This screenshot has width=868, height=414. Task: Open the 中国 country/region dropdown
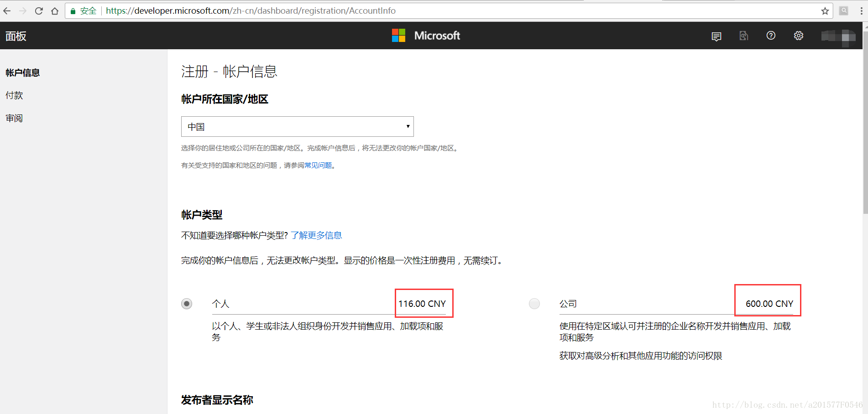pyautogui.click(x=298, y=126)
